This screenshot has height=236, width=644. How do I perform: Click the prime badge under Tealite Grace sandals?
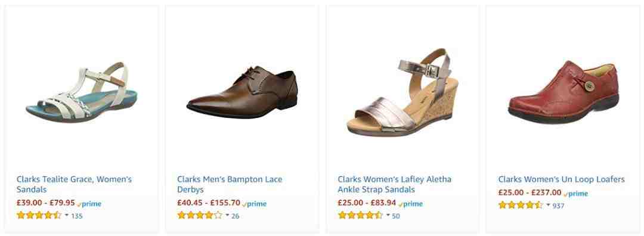click(x=89, y=204)
